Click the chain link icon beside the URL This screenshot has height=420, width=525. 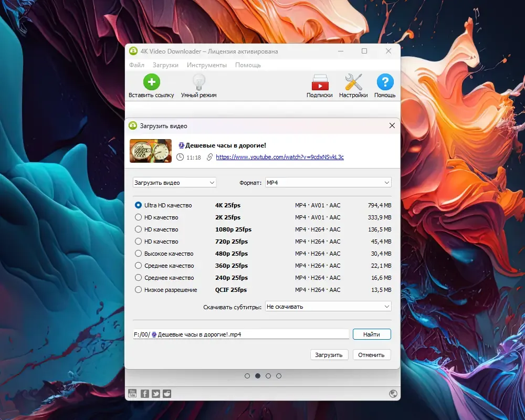pos(209,157)
